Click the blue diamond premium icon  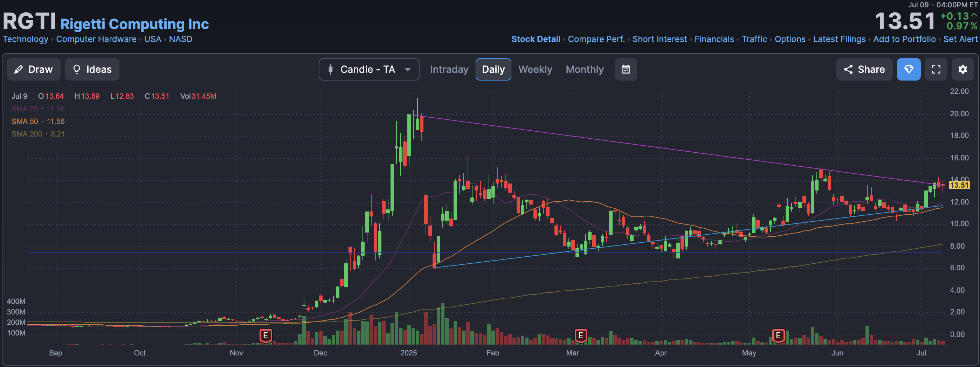click(909, 69)
